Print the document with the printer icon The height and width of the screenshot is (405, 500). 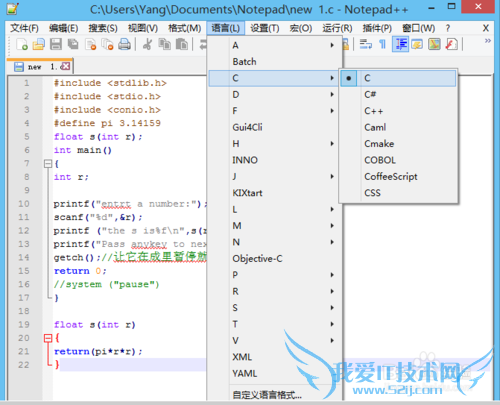click(124, 44)
